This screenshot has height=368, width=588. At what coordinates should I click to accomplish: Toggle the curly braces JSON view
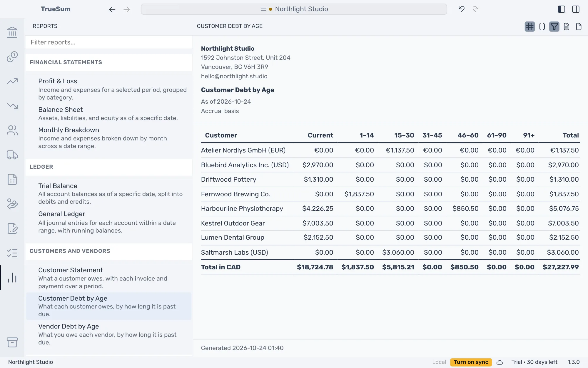coord(542,27)
